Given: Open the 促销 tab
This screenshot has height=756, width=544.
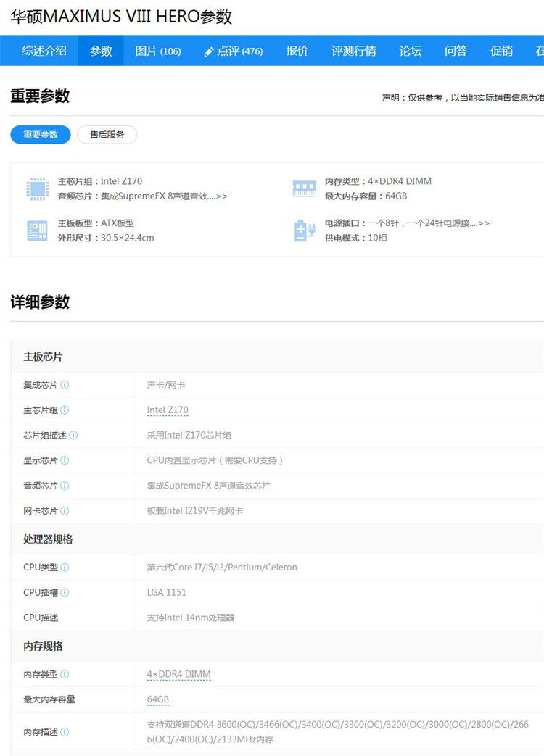Looking at the screenshot, I should [x=501, y=51].
